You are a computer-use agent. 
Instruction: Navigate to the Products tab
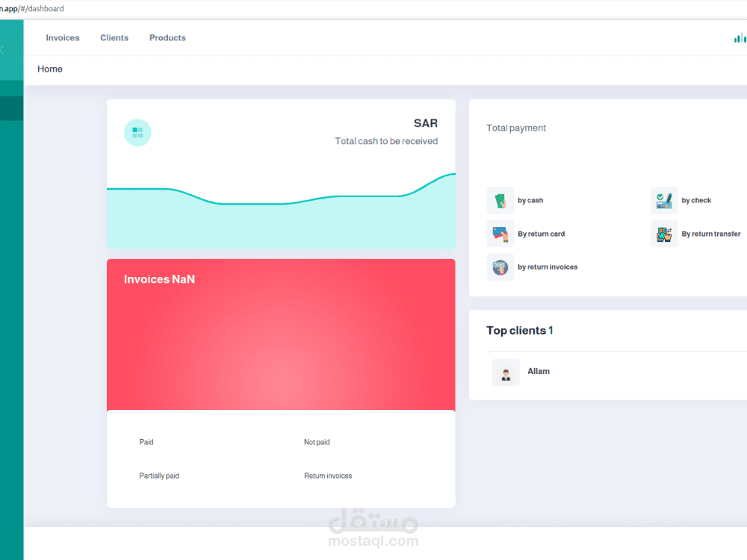click(167, 37)
